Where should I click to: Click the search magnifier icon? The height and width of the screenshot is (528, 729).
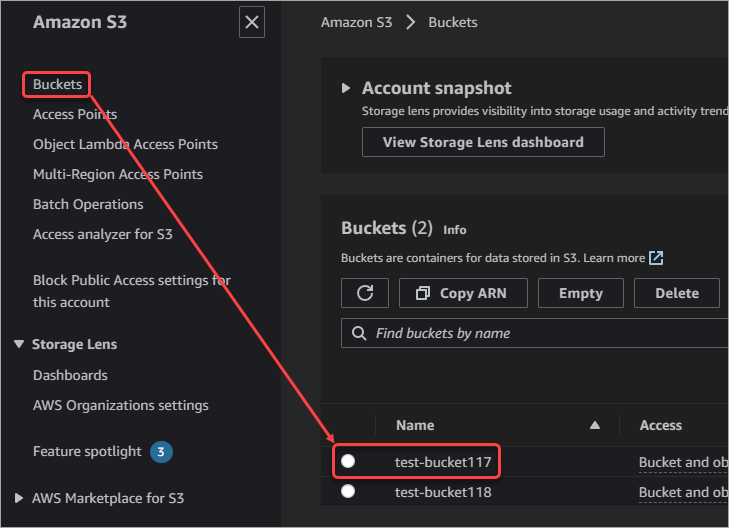[x=358, y=333]
